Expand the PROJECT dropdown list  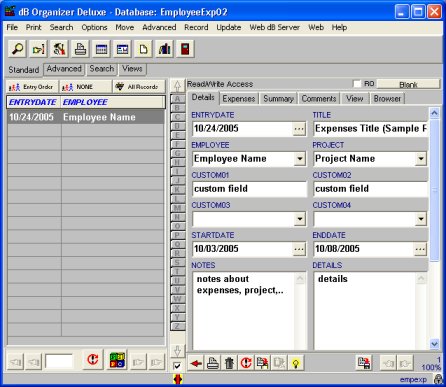[421, 159]
